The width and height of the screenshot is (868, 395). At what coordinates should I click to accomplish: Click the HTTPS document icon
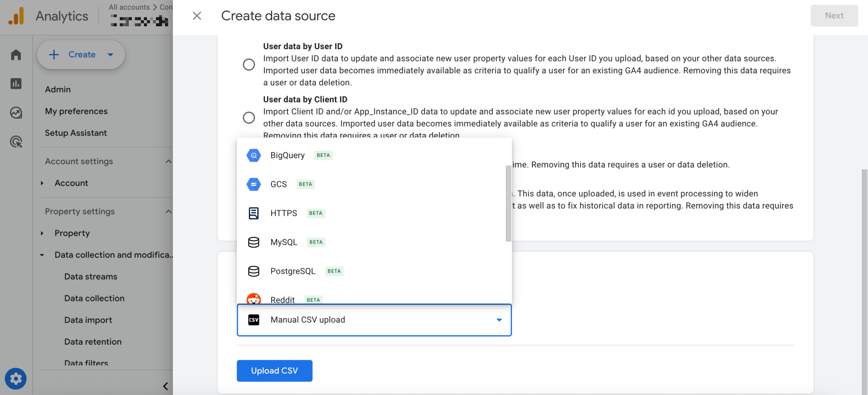pos(253,213)
